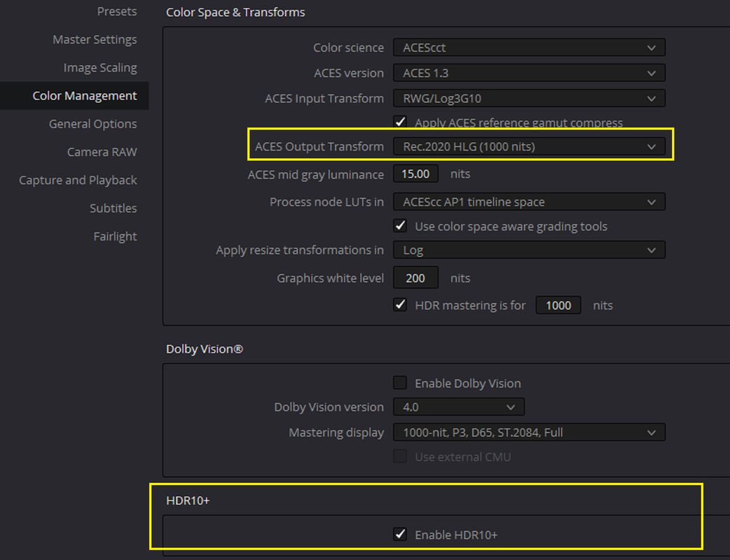Click the Graphics white level label
This screenshot has width=730, height=560.
[x=330, y=278]
